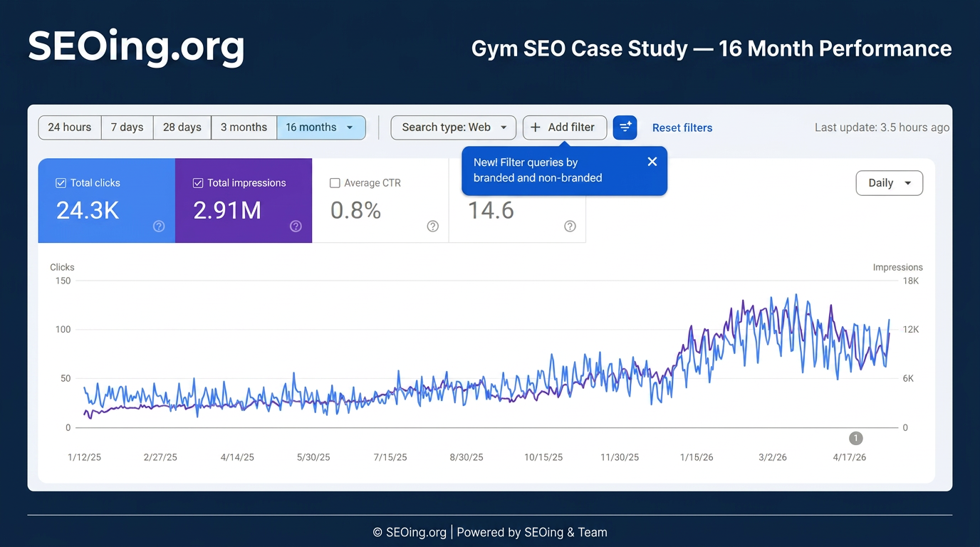Click the Reset filters link
The image size is (980, 547).
[682, 128]
